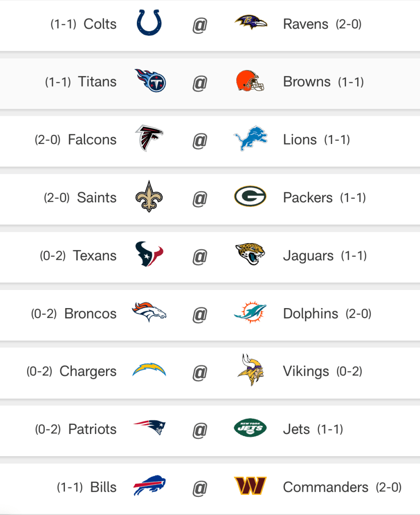Choose the Jaguars head logo
This screenshot has width=420, height=515.
coord(250,255)
